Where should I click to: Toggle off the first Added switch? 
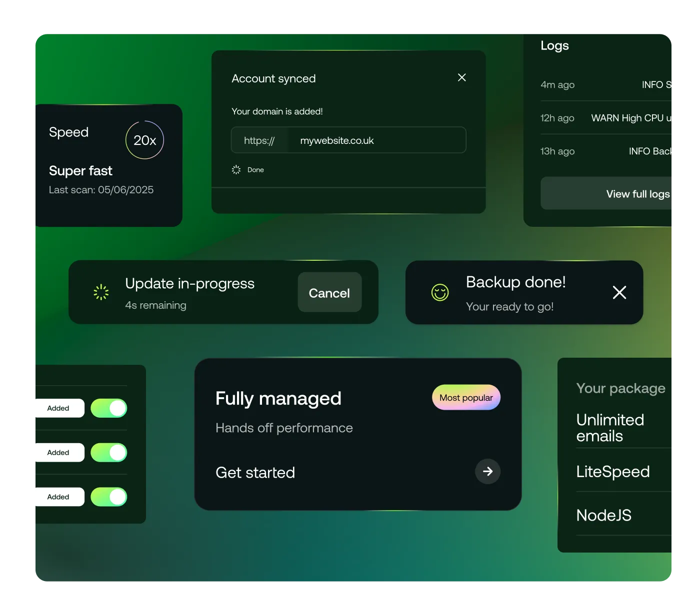(x=109, y=408)
